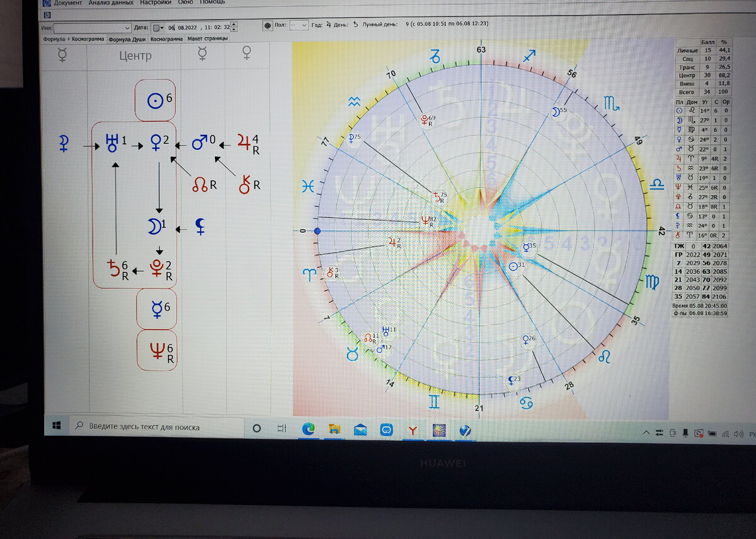Click the Aquarius sign glyph on the wheel
756x539 pixels.
coord(355,101)
